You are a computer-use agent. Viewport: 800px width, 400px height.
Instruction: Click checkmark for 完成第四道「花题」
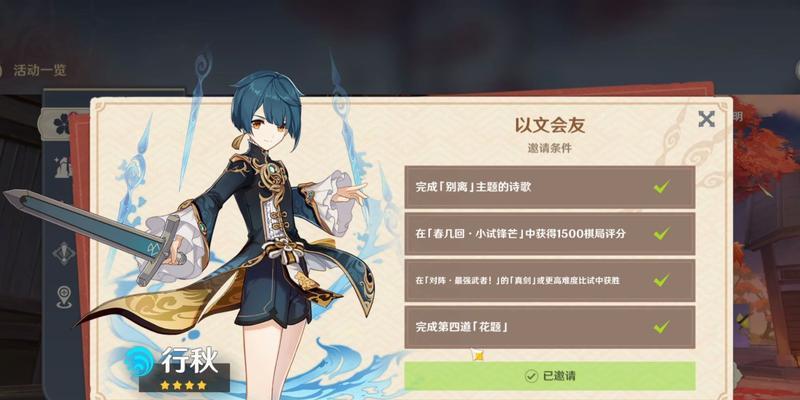click(662, 327)
